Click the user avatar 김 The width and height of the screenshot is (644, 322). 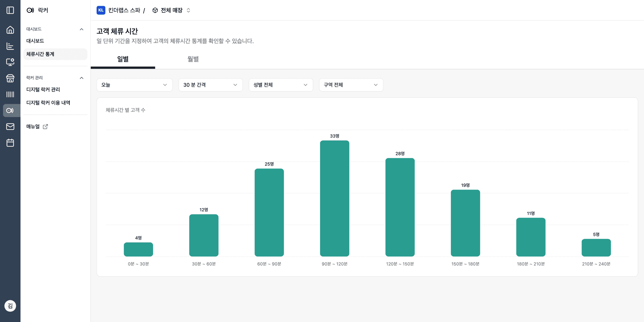(10, 306)
